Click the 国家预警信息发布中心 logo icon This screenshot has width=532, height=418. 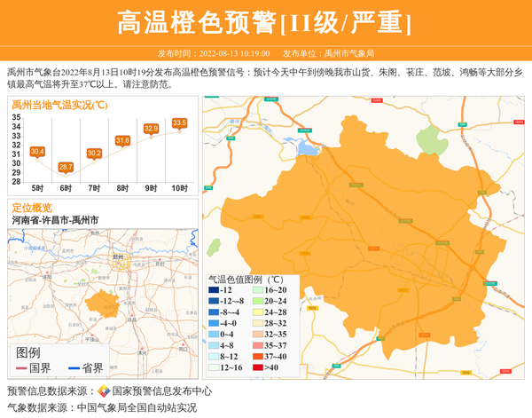click(x=104, y=390)
